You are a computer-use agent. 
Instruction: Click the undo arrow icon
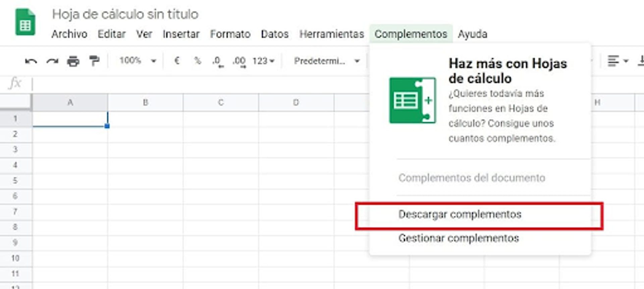click(x=31, y=61)
